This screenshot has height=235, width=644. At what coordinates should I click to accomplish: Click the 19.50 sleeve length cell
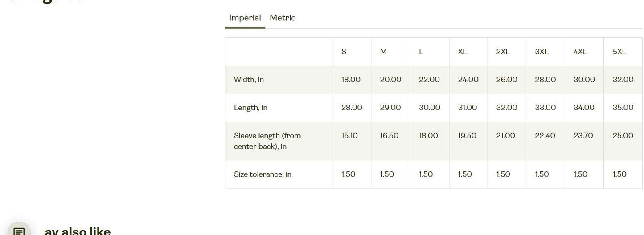pyautogui.click(x=467, y=136)
